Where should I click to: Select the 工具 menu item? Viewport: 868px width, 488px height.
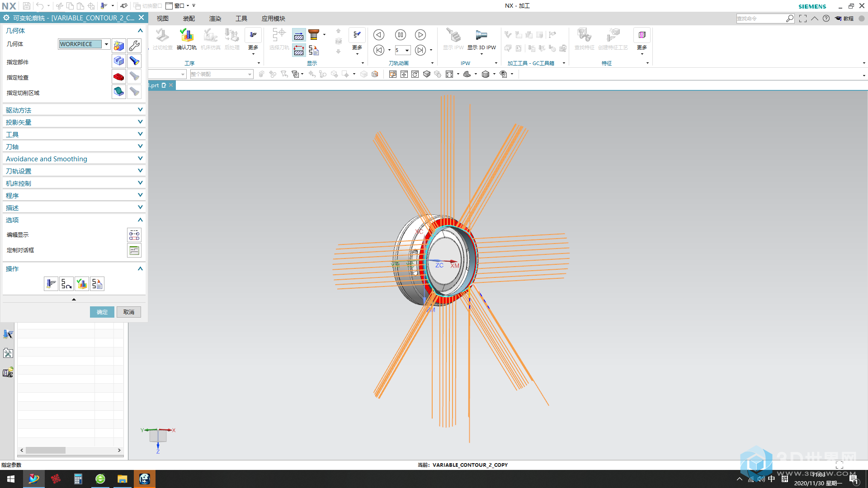241,18
